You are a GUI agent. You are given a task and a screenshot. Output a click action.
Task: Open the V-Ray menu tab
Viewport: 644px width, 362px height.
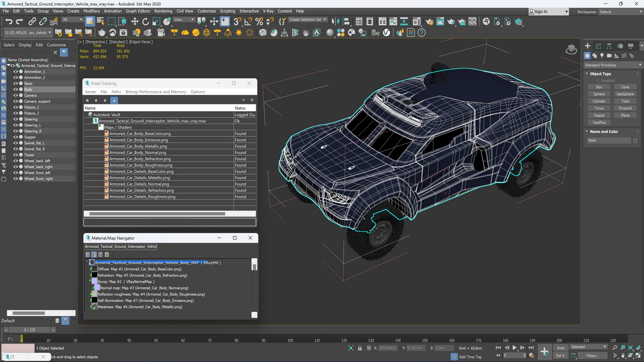[268, 11]
